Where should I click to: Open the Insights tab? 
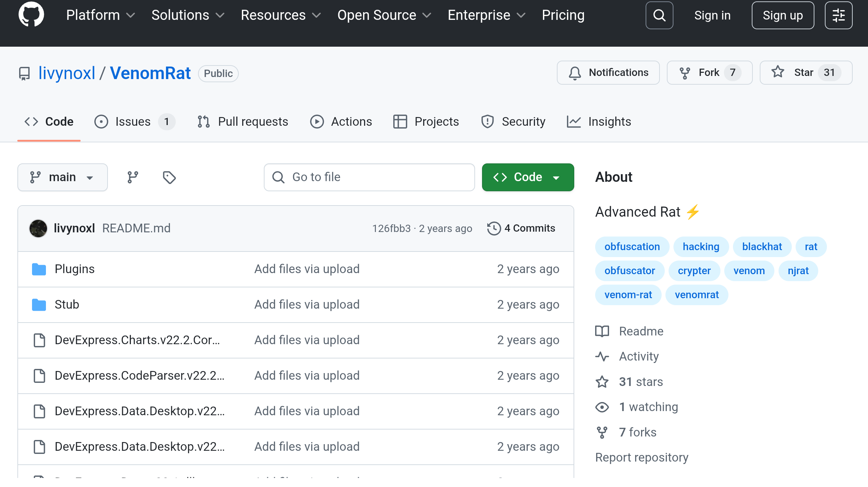(x=599, y=122)
